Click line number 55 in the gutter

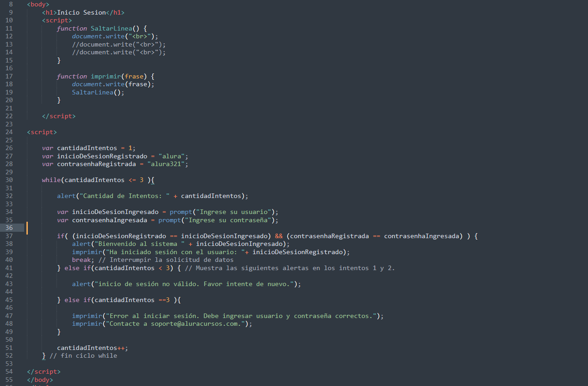(9, 380)
